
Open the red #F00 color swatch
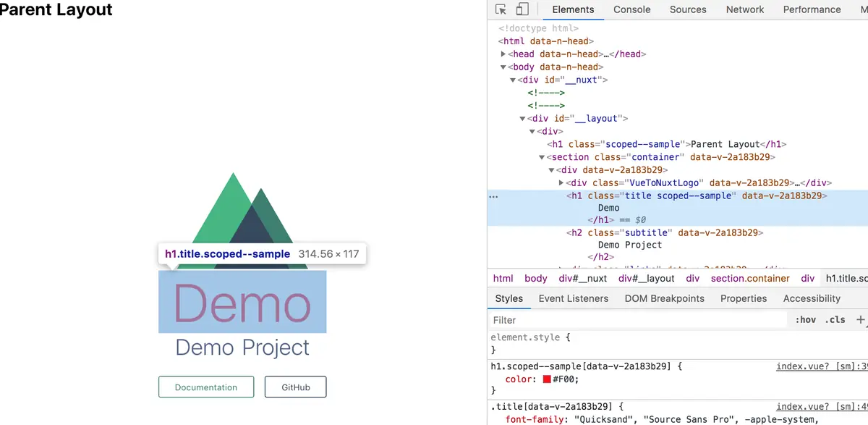[x=548, y=379]
